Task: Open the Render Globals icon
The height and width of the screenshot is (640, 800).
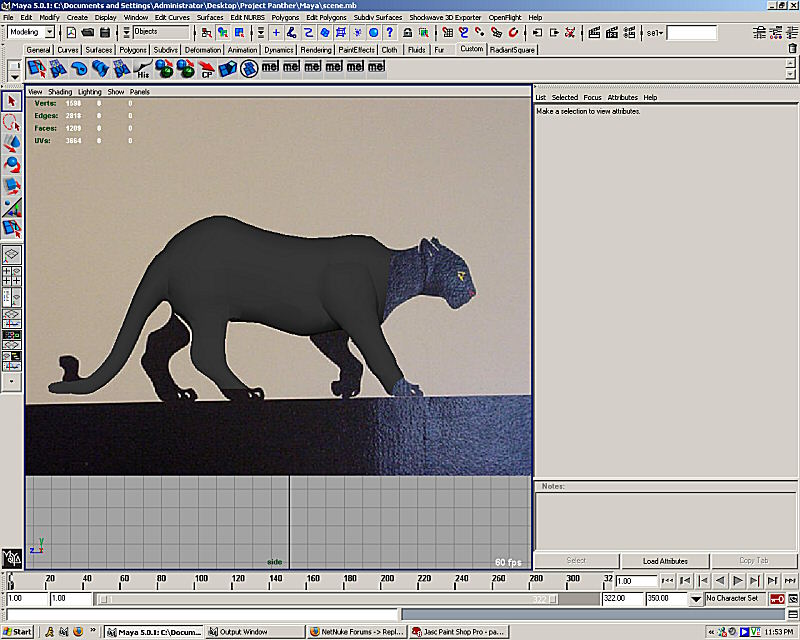Action: (x=629, y=33)
